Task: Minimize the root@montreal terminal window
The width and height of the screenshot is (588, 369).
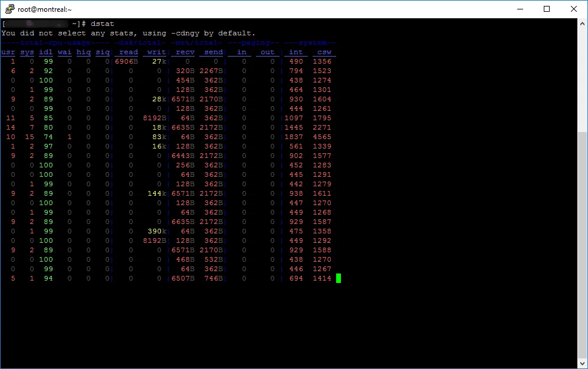Action: [x=520, y=9]
